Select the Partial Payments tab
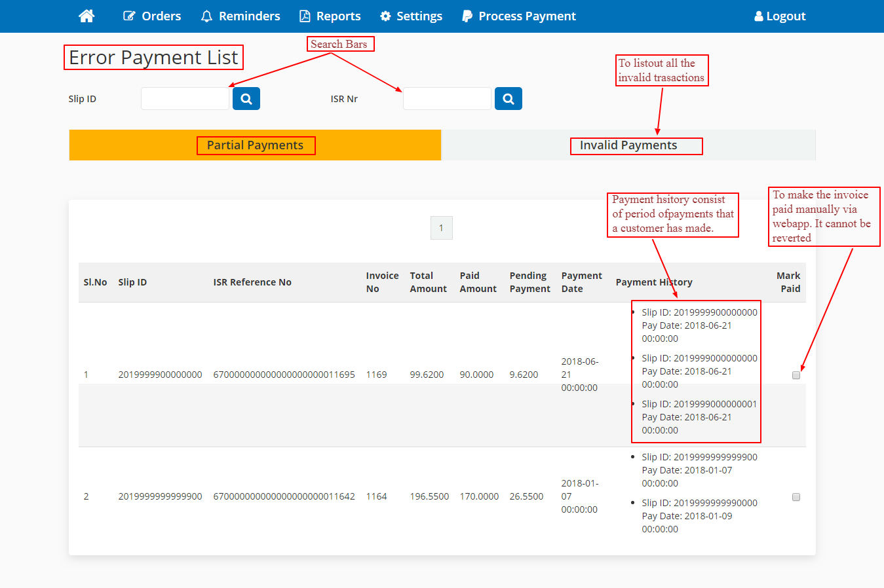The height and width of the screenshot is (588, 884). [x=255, y=145]
